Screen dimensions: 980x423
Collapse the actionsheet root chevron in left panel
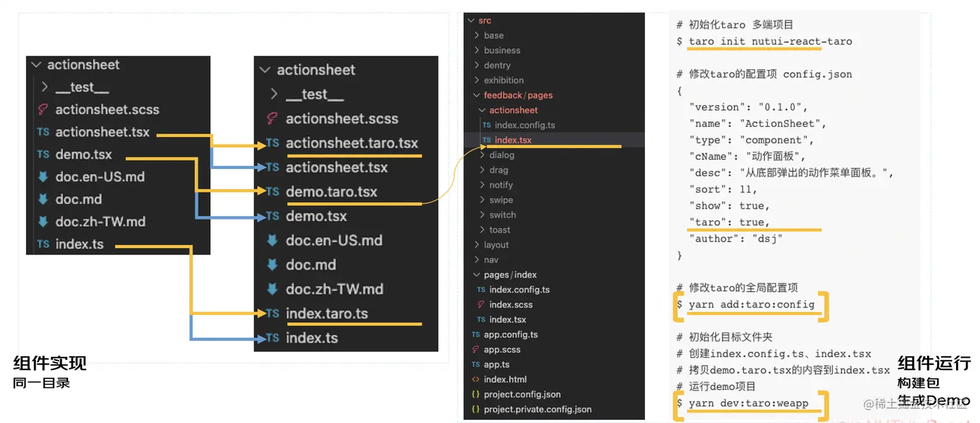35,65
